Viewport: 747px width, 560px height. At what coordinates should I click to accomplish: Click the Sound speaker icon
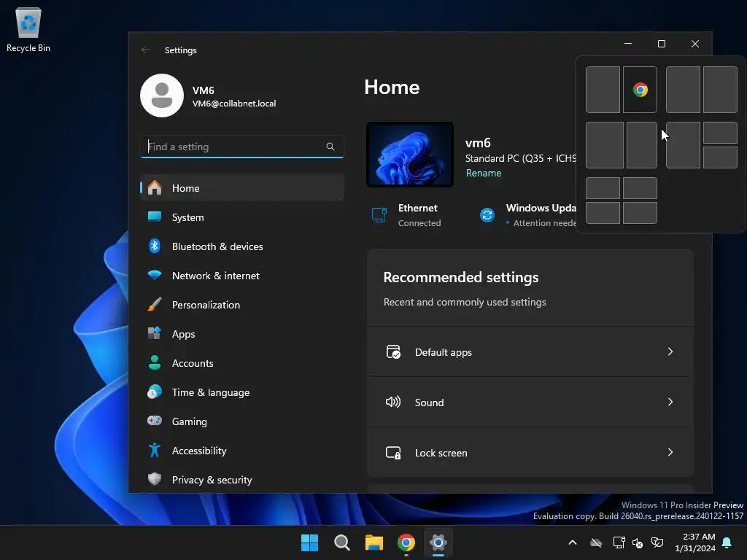pyautogui.click(x=393, y=402)
